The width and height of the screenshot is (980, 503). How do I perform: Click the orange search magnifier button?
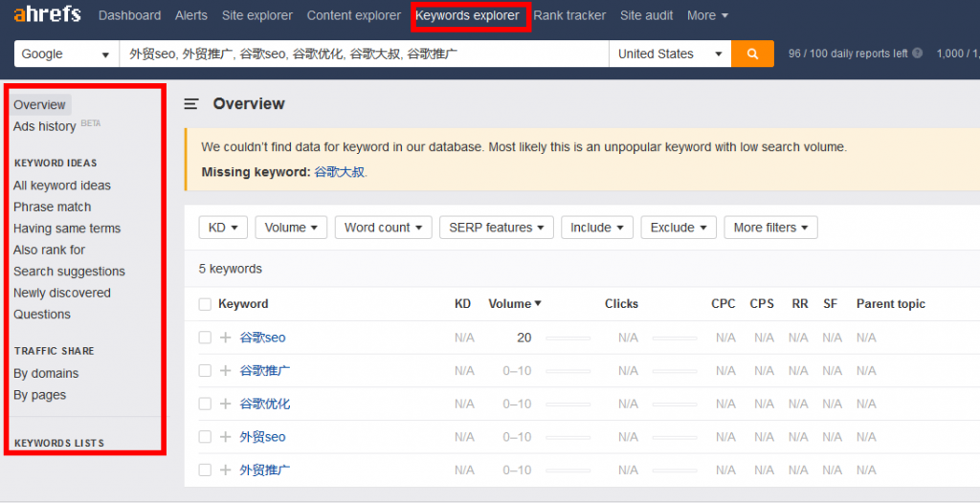[752, 54]
